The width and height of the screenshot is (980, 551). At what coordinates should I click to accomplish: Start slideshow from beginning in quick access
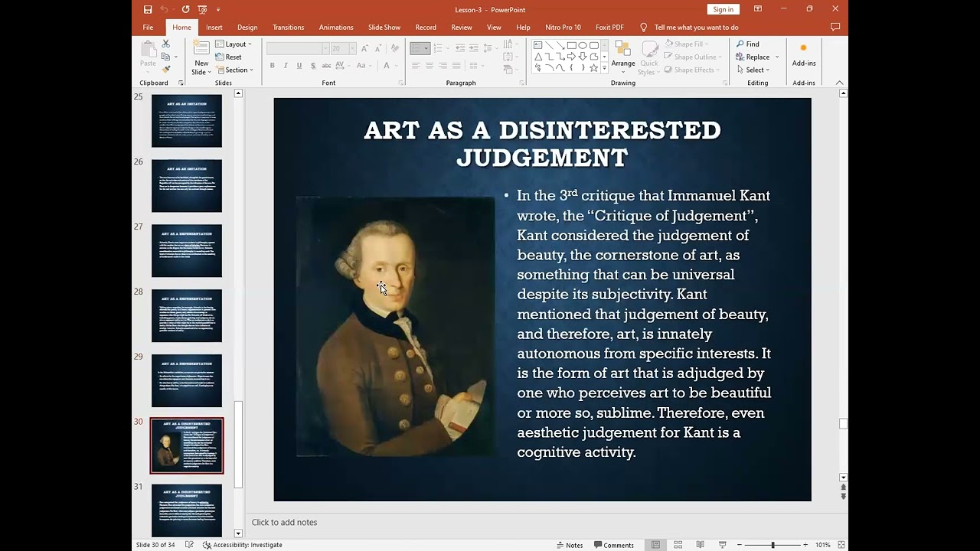click(x=202, y=9)
